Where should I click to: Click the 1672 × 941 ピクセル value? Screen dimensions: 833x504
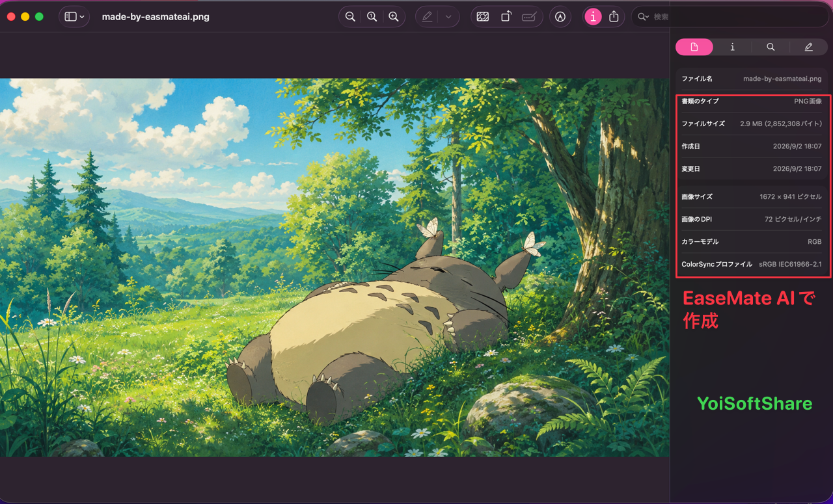[x=791, y=197]
